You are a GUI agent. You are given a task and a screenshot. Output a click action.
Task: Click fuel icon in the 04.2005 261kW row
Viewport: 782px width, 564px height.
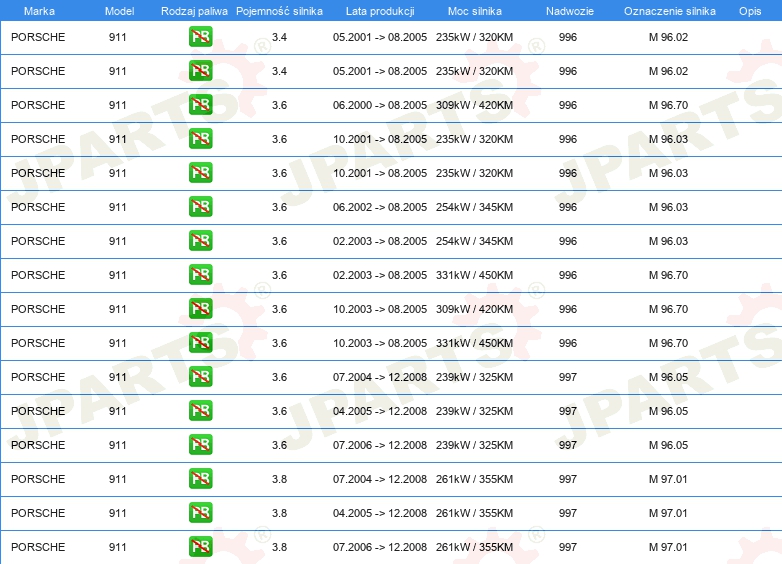(x=200, y=512)
